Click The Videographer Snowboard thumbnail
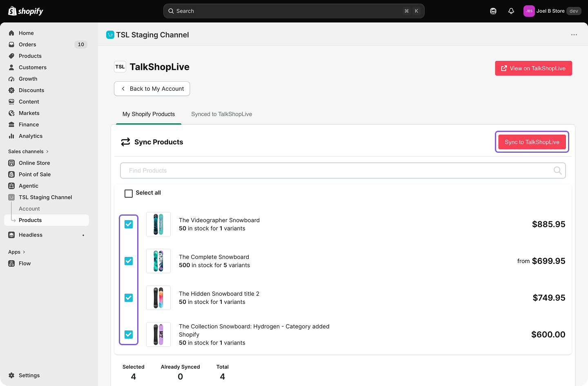588x386 pixels. (158, 224)
